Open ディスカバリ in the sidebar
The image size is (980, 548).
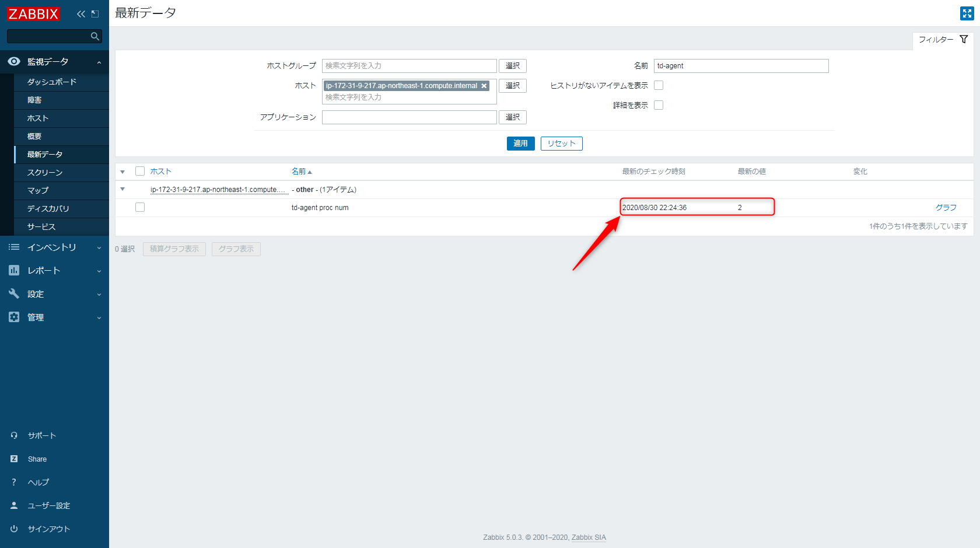click(x=61, y=209)
